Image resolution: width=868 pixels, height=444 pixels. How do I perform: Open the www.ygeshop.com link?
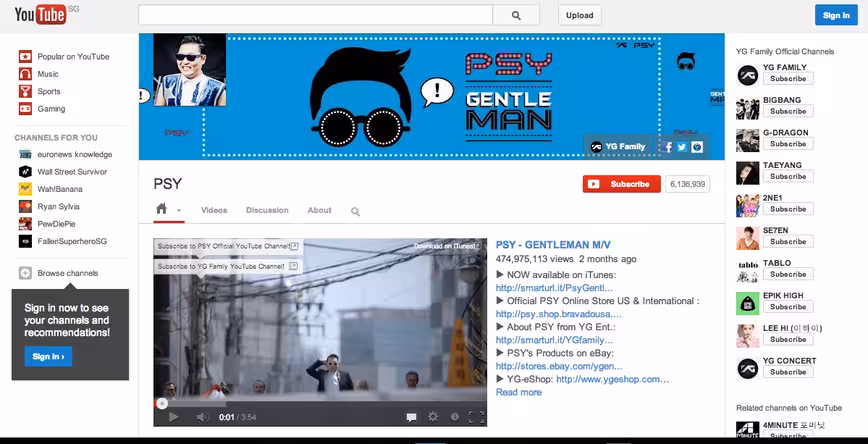[x=612, y=379]
